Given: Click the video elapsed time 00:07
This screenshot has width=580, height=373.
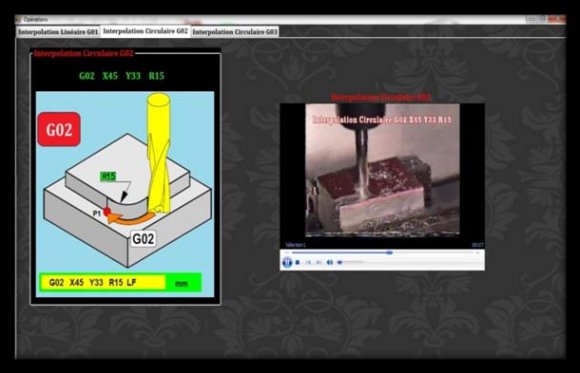Looking at the screenshot, I should pos(478,245).
